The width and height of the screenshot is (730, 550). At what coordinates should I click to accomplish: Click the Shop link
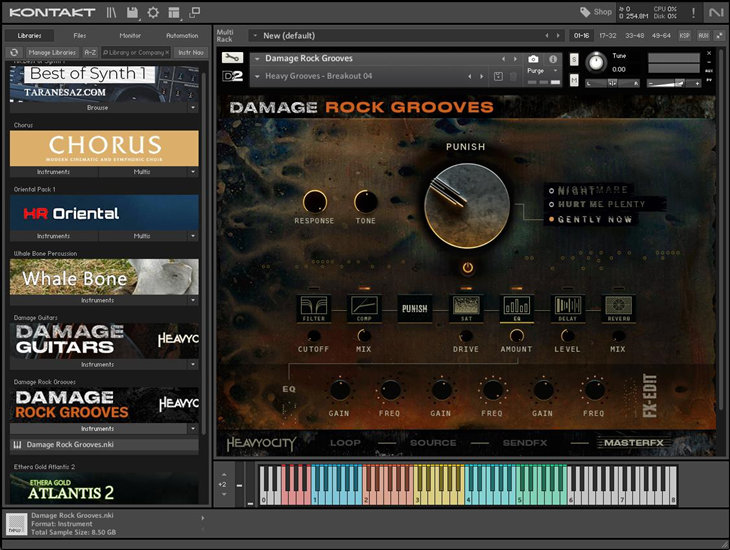(596, 12)
